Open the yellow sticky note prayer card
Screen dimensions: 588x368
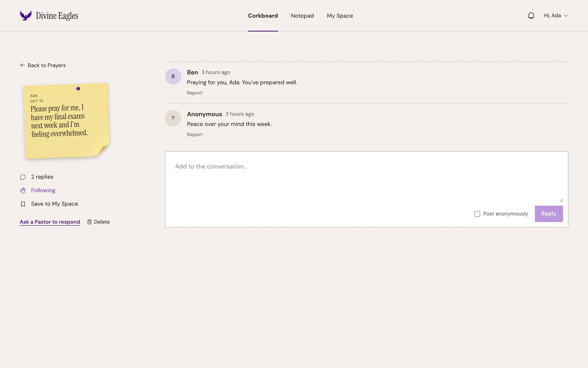tap(66, 121)
